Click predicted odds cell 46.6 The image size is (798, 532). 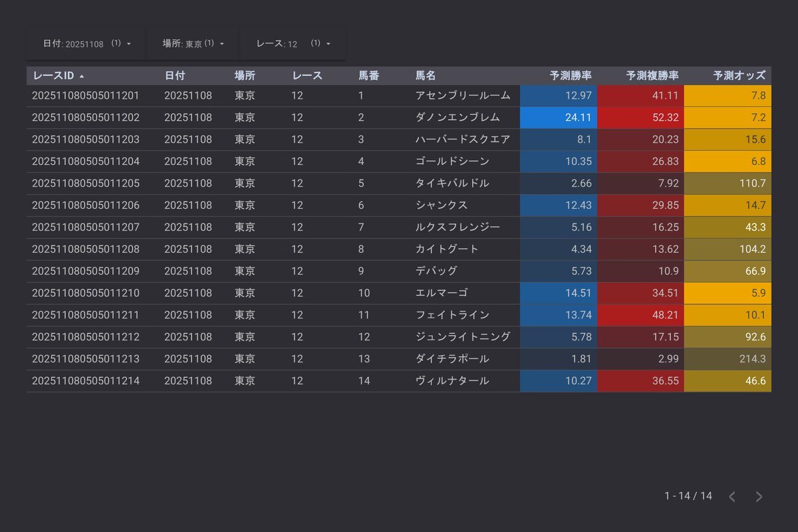click(728, 381)
